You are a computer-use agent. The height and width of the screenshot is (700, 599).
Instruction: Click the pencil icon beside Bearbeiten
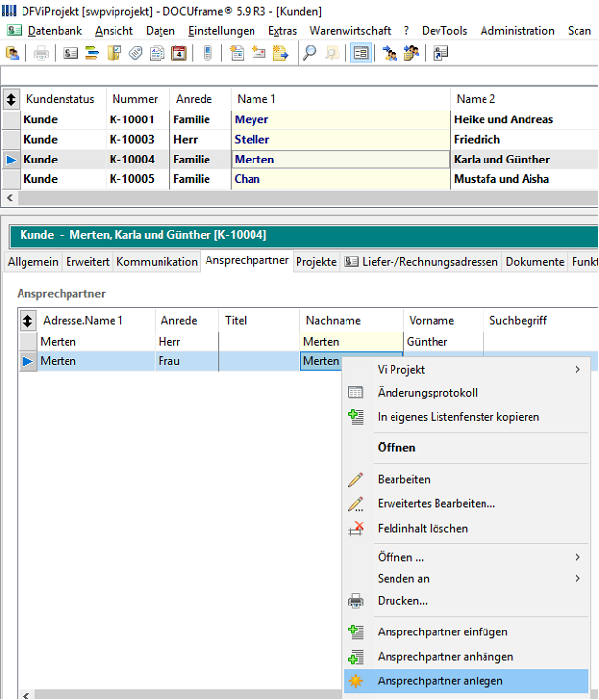[x=355, y=480]
